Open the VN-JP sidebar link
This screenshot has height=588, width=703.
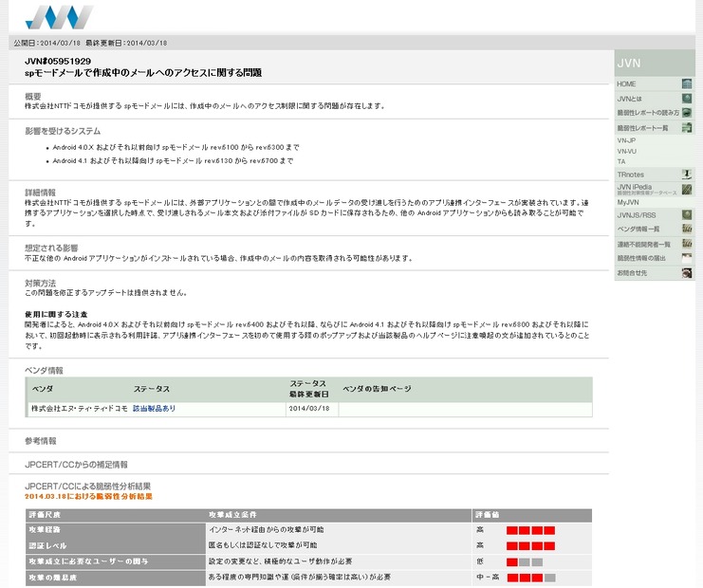tap(626, 140)
